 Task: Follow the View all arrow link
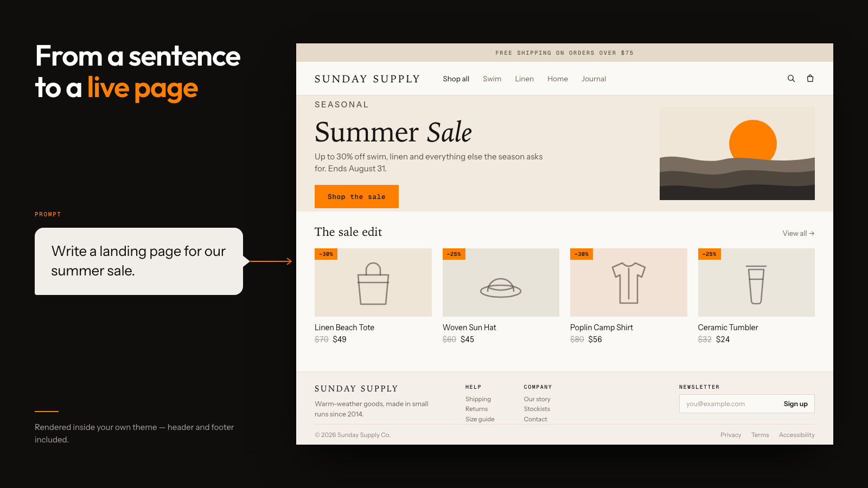click(x=799, y=233)
